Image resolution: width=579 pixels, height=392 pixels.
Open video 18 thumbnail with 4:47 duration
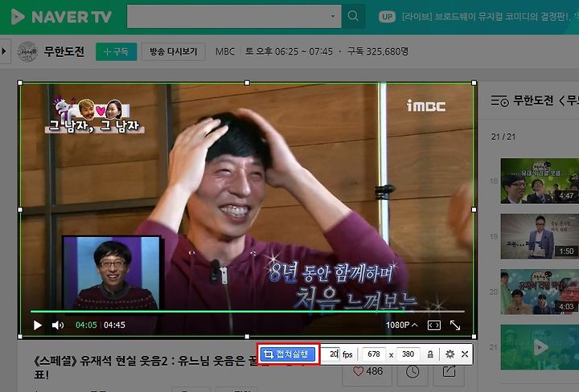coord(540,181)
